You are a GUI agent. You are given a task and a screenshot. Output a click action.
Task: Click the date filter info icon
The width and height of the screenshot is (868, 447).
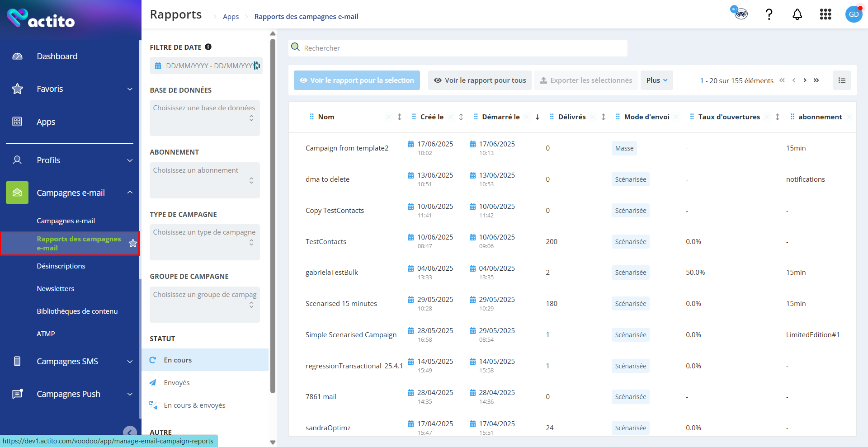[x=208, y=47]
